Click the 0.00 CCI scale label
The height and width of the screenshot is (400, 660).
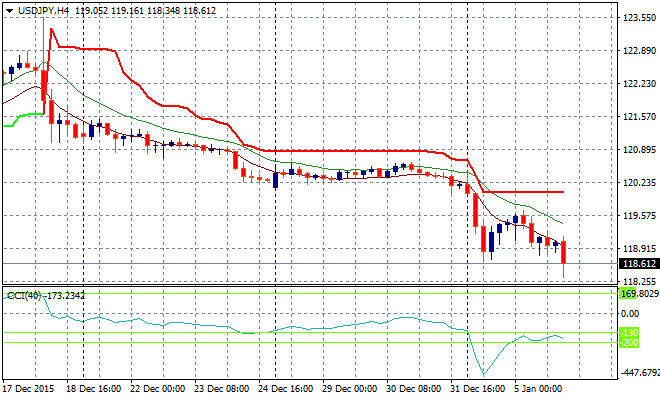(x=630, y=314)
